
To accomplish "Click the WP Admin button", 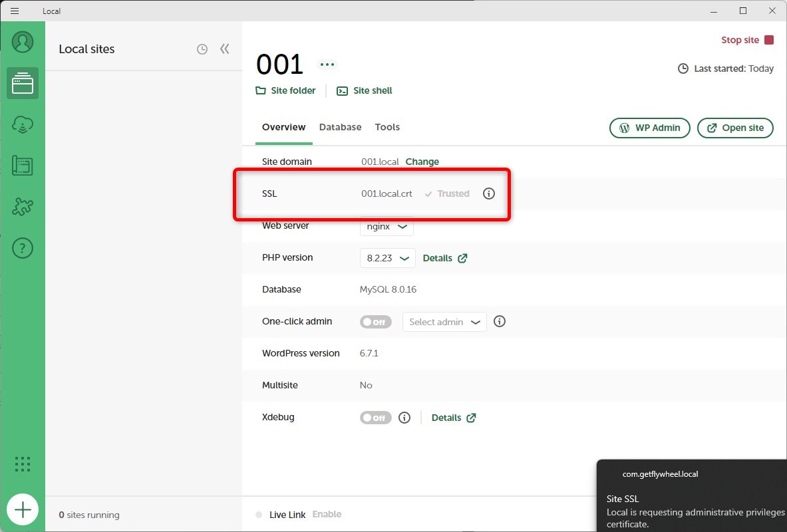I will [x=650, y=128].
